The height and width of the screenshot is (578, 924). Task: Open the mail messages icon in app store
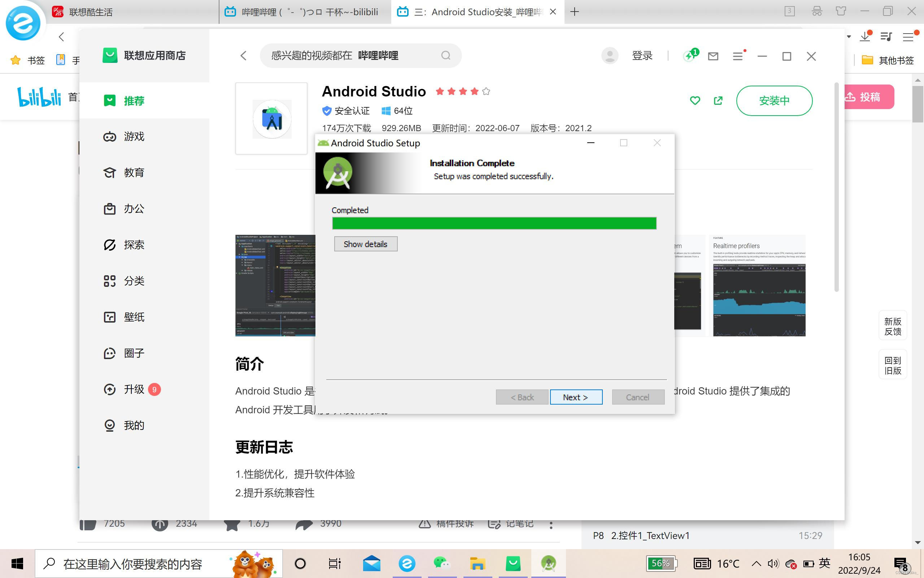(713, 57)
